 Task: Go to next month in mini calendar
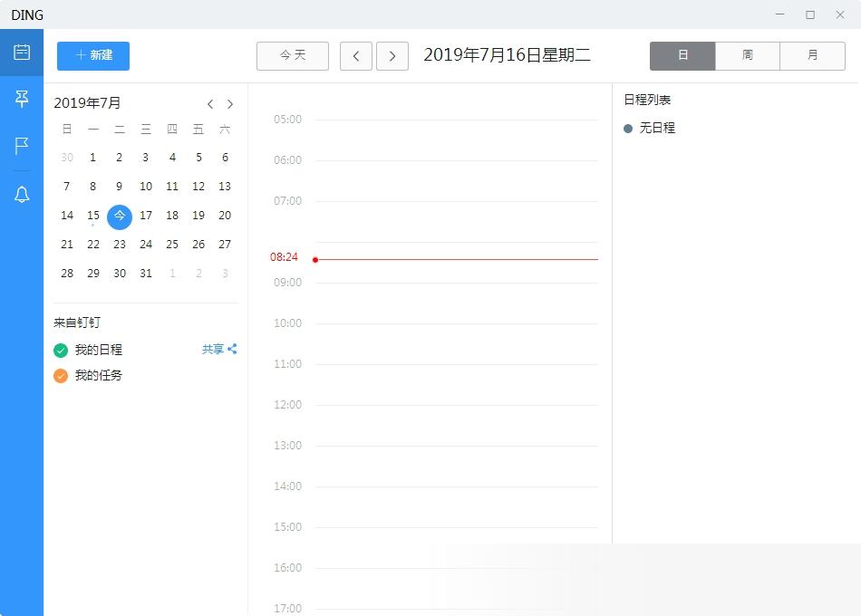pos(230,104)
